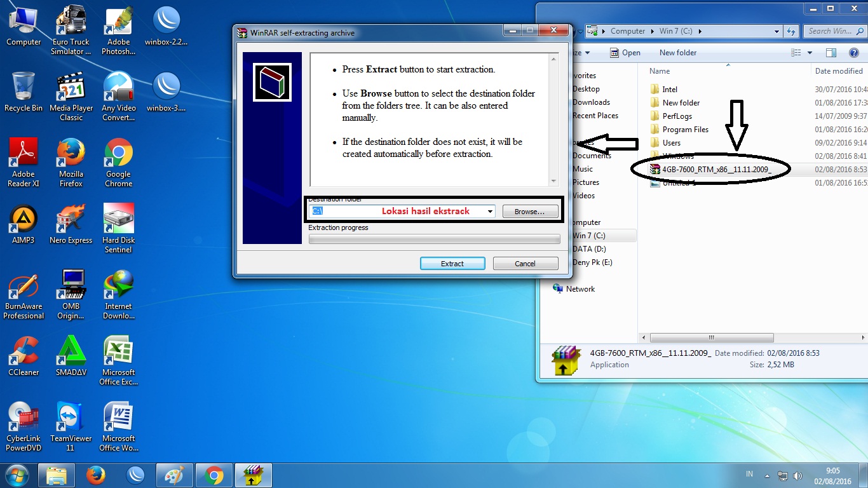868x488 pixels.
Task: Click New folder in Explorer toolbar
Action: tap(678, 53)
